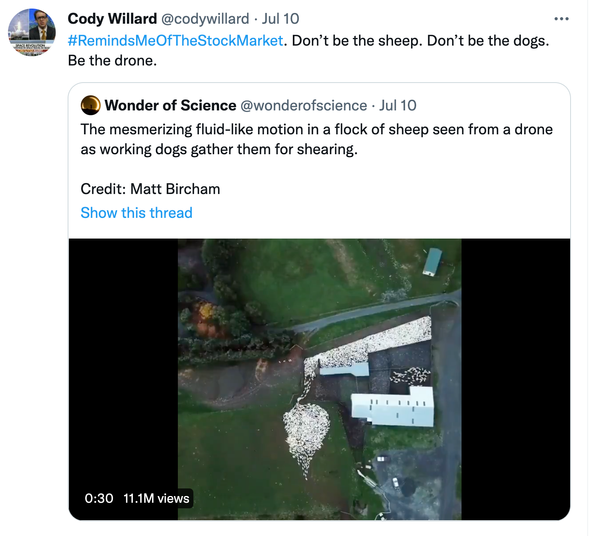Image resolution: width=600 pixels, height=536 pixels.
Task: Click the white shearing shed in video
Action: point(393,407)
